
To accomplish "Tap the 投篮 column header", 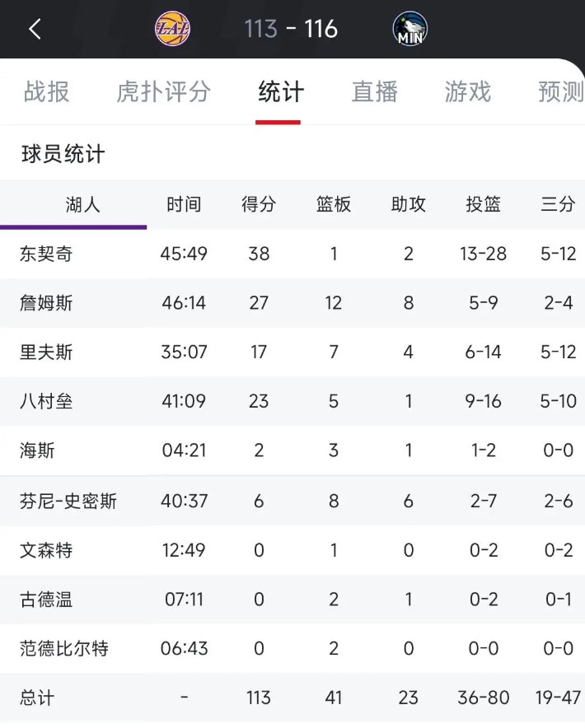I will coord(484,204).
